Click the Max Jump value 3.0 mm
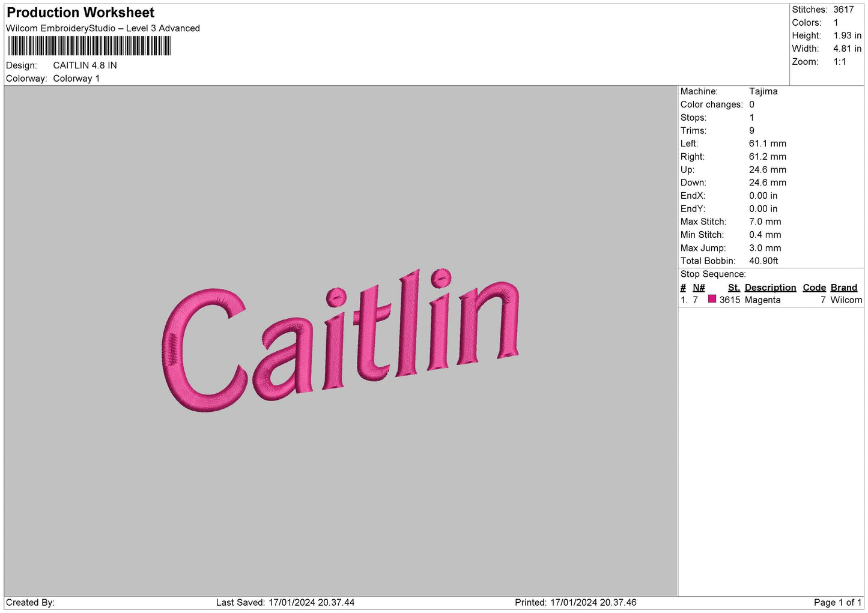 765,248
